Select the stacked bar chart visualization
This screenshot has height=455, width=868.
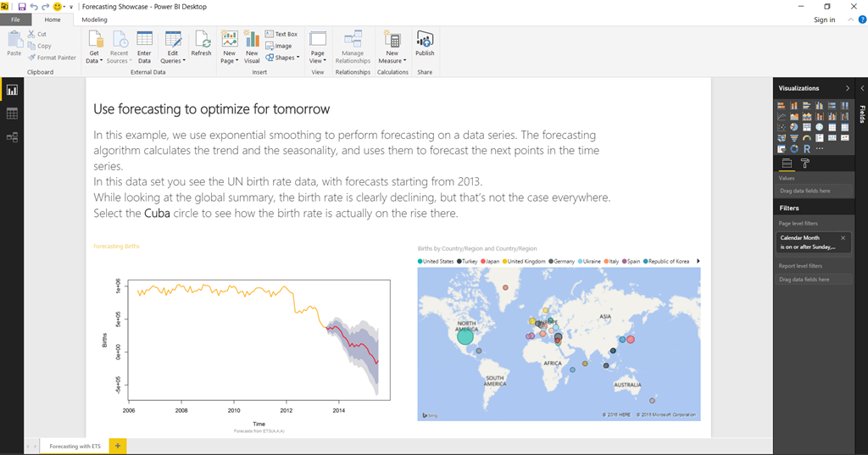[x=781, y=106]
